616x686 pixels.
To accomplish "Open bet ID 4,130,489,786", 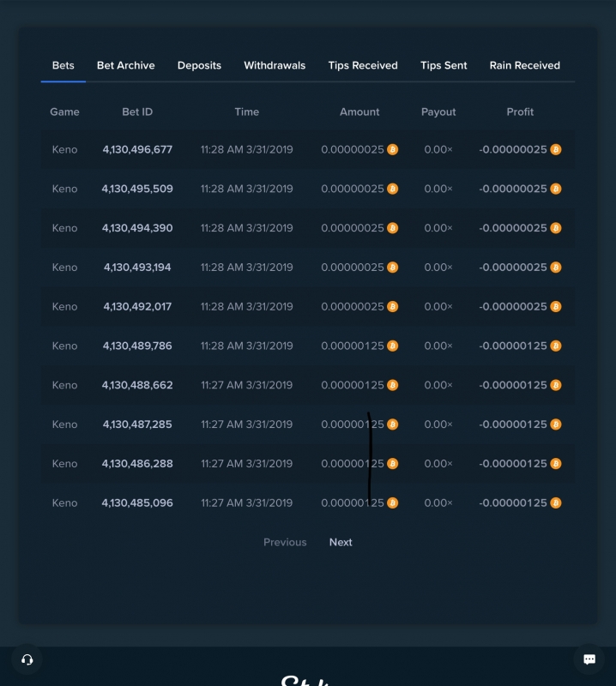I will tap(137, 346).
